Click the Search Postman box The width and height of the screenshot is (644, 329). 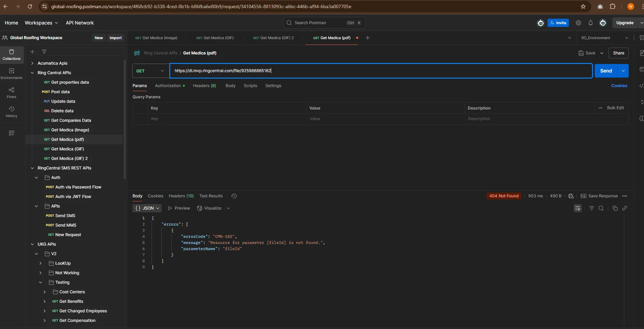pyautogui.click(x=324, y=23)
